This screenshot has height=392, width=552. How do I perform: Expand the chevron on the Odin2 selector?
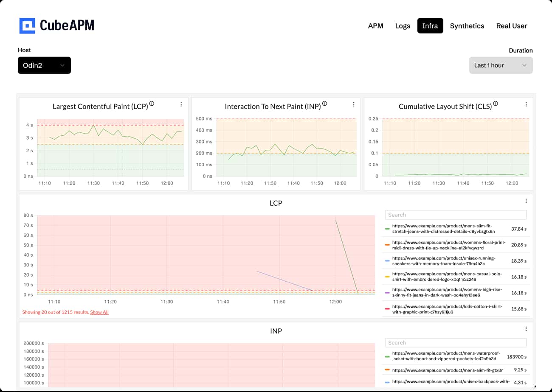62,65
